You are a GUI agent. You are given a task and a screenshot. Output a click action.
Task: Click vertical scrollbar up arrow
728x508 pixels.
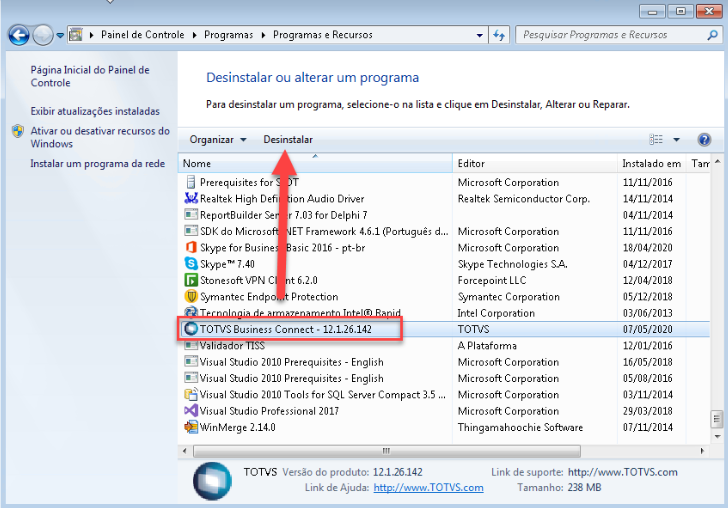[x=717, y=162]
